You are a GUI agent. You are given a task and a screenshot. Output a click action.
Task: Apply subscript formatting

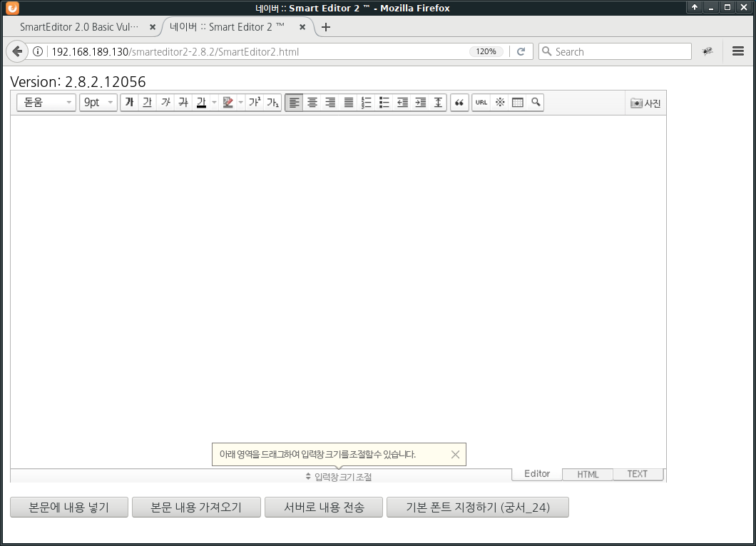click(272, 102)
